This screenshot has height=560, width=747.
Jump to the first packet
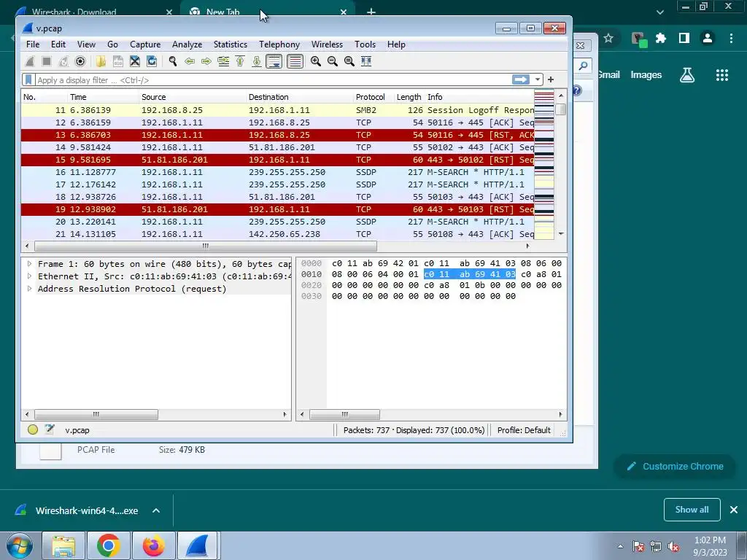(x=239, y=61)
